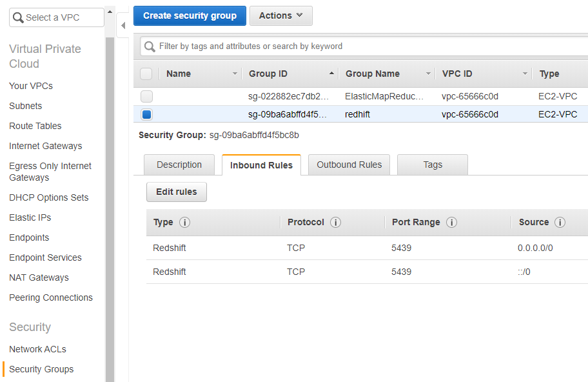Uncheck the redhift security group row
Viewport: 588px width, 382px height.
tap(146, 114)
